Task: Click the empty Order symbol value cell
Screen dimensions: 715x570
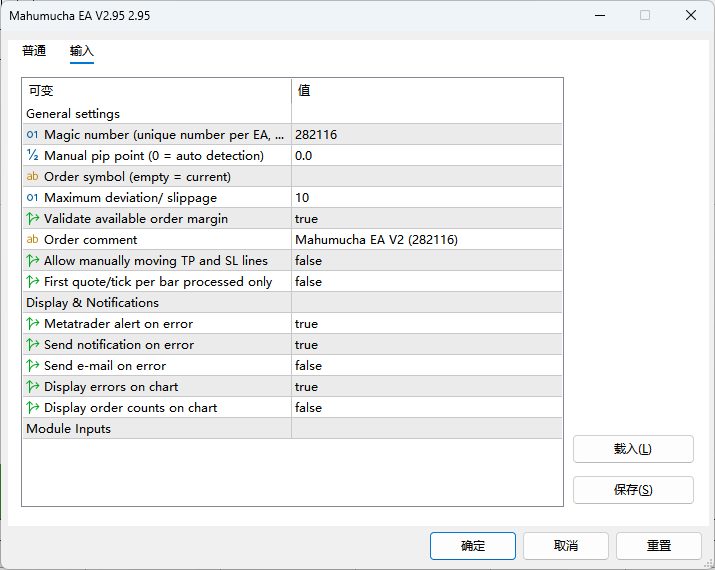Action: click(x=426, y=176)
